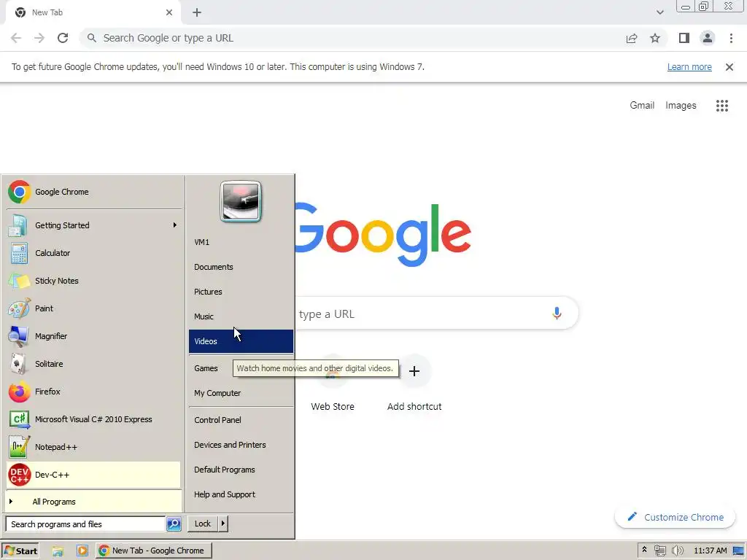Viewport: 747px width, 560px height.
Task: Launch Calculator from Start menu
Action: pos(94,253)
